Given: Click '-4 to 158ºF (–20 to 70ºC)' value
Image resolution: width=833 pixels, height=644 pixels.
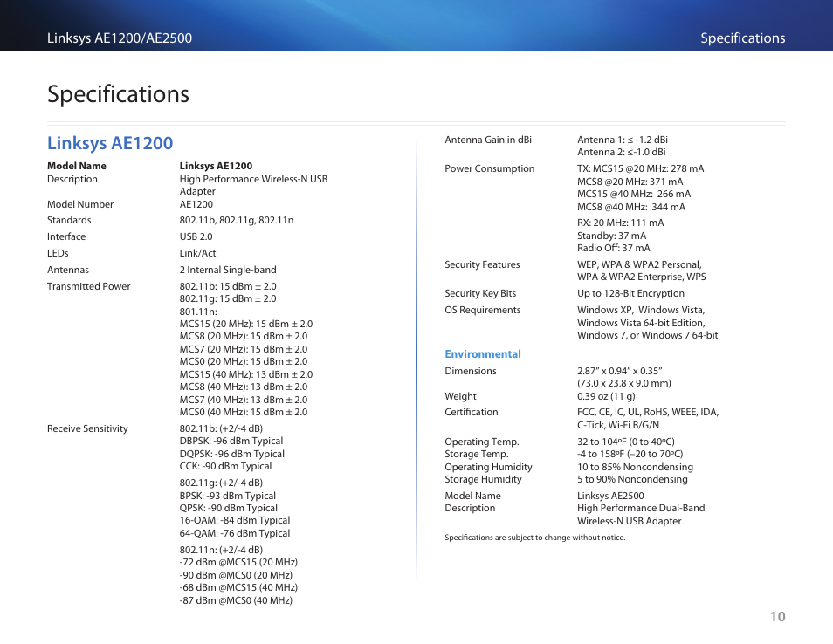Looking at the screenshot, I should tap(630, 454).
